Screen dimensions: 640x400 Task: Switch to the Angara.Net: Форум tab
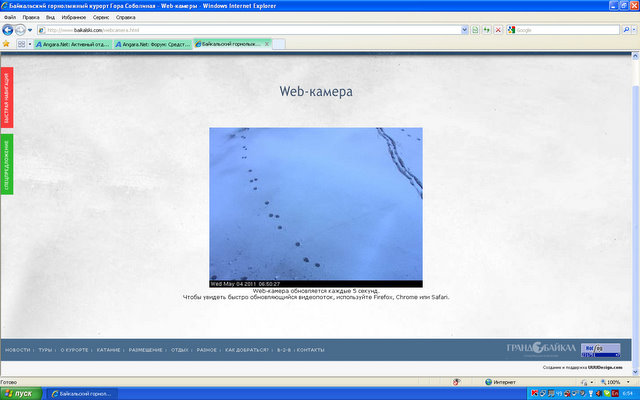coord(148,44)
